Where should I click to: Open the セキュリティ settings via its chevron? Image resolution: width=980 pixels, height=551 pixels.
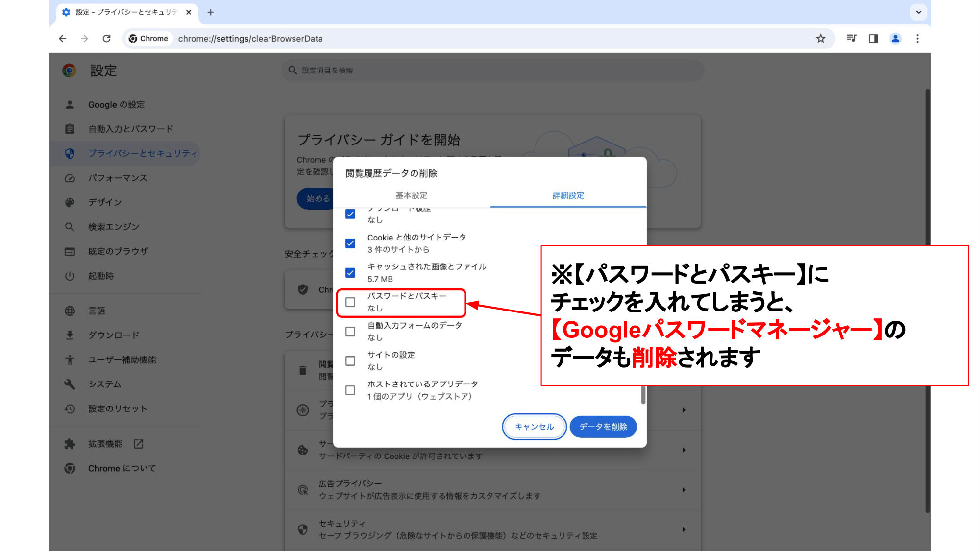(684, 529)
